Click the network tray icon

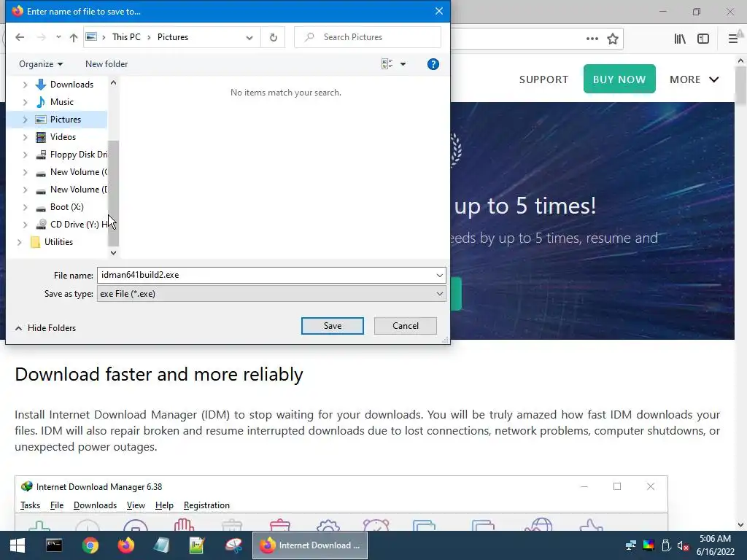(631, 545)
